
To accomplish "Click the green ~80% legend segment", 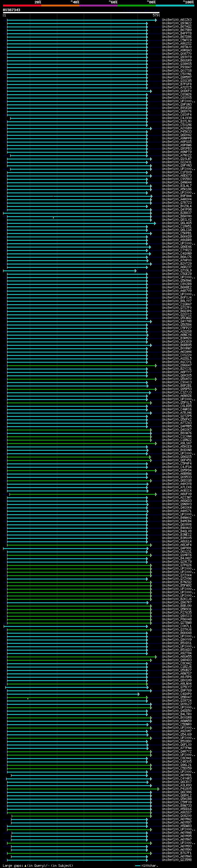I will pos(137,6).
